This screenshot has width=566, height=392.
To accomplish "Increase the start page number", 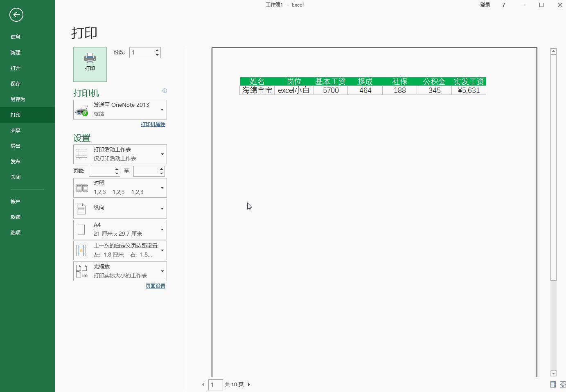I will [117, 169].
